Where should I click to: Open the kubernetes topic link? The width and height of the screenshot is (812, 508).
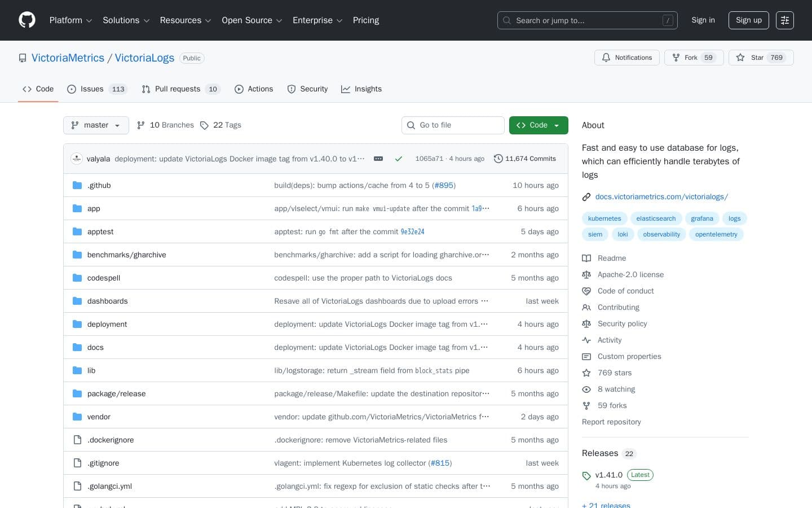click(x=604, y=218)
